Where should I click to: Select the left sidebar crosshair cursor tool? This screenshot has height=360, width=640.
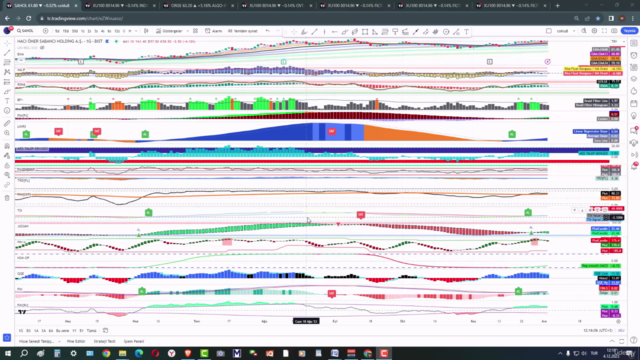point(7,43)
